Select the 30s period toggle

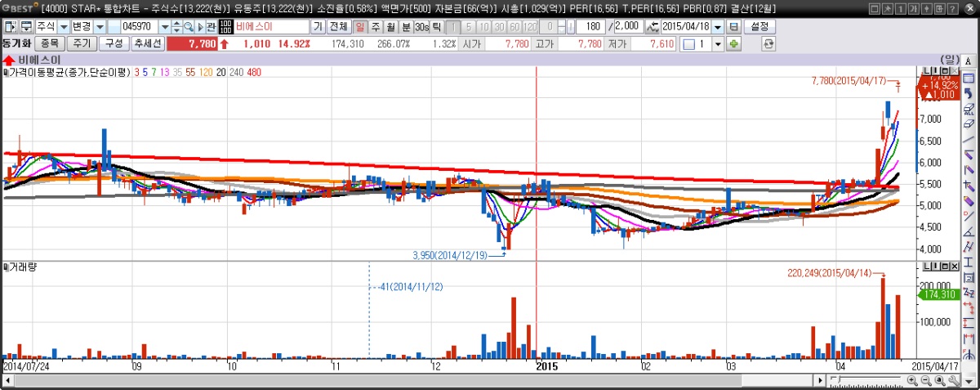[x=421, y=27]
